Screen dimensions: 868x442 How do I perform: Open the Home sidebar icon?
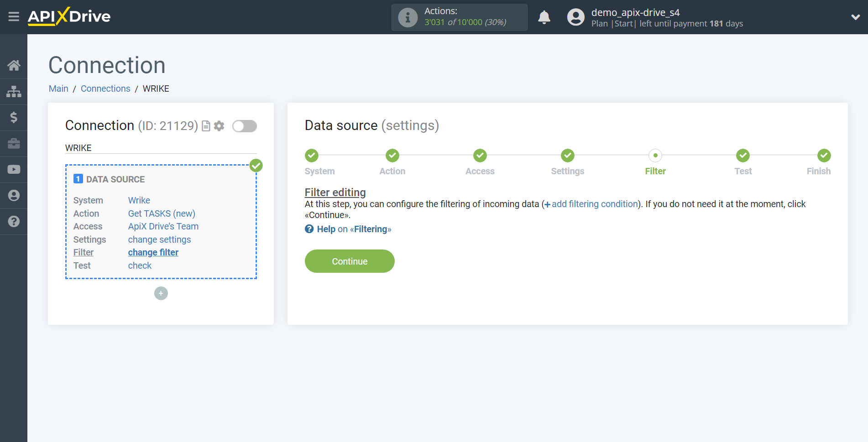tap(14, 65)
